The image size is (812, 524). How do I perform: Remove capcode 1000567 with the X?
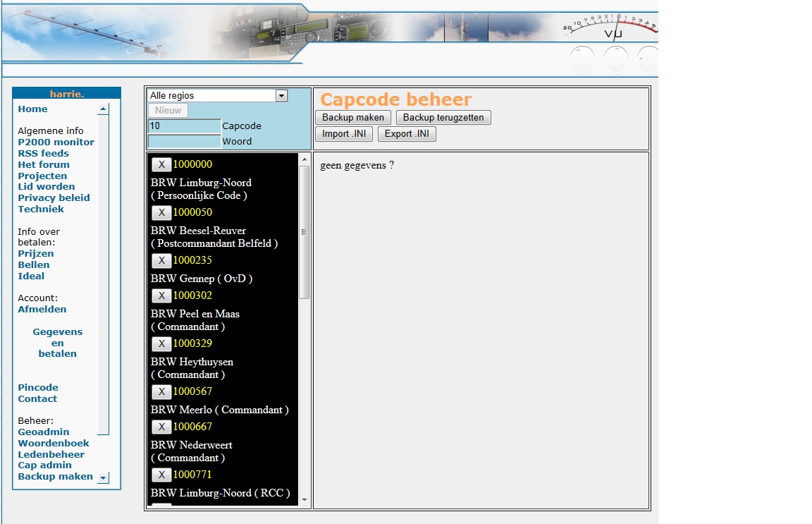pos(161,391)
